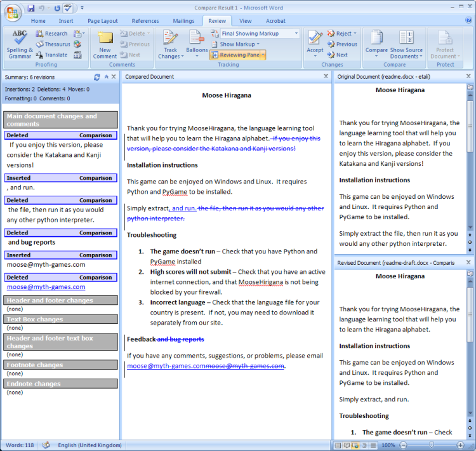Click the 'Header and footer changes' section header
This screenshot has height=451, width=476.
click(x=61, y=300)
